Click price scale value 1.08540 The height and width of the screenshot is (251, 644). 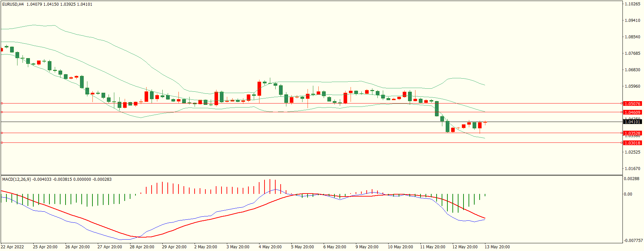[x=632, y=37]
